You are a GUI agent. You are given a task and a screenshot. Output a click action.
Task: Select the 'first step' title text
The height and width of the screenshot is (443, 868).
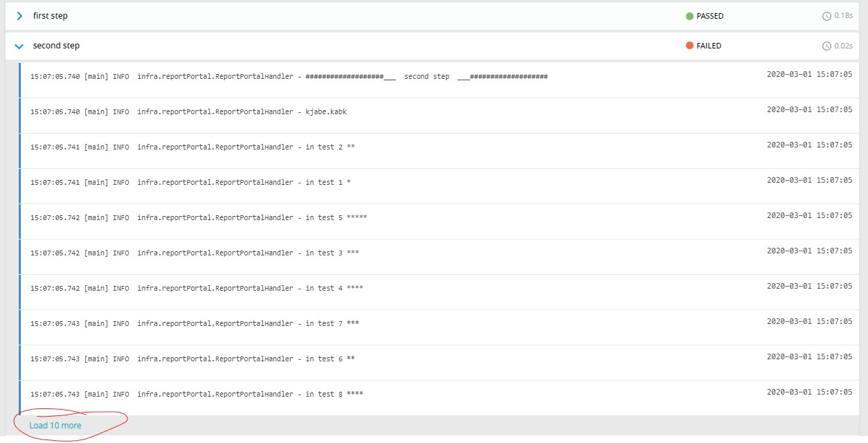point(51,16)
